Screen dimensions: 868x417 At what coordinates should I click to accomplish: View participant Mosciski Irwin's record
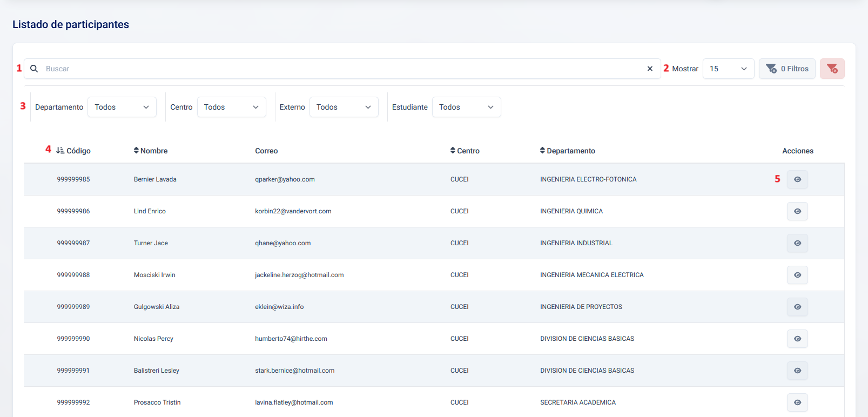coord(797,275)
